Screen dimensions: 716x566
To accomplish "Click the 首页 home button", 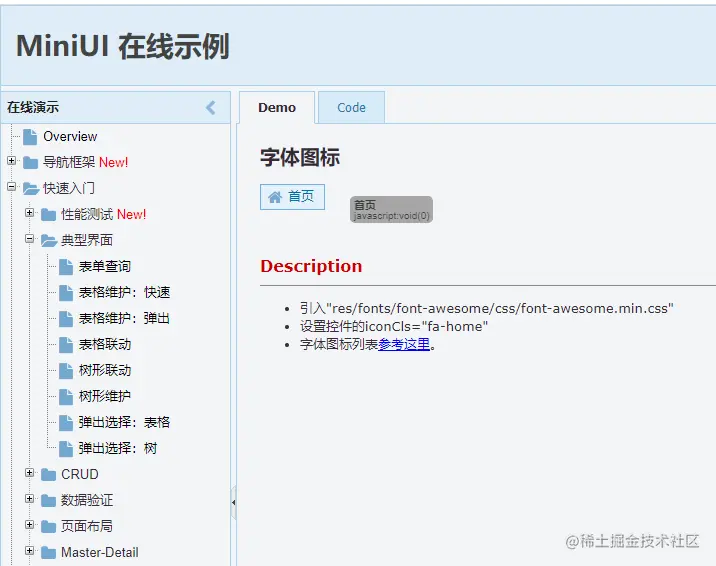I will tap(292, 197).
